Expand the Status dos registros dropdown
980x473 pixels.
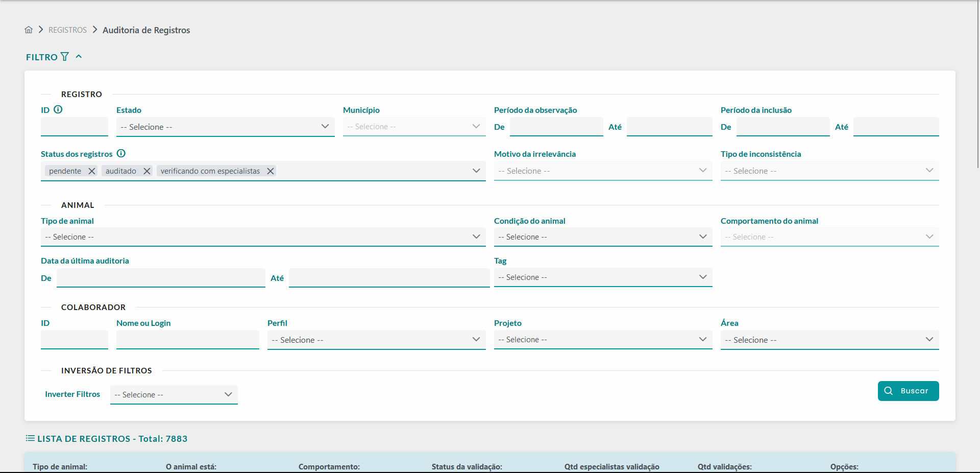(476, 171)
